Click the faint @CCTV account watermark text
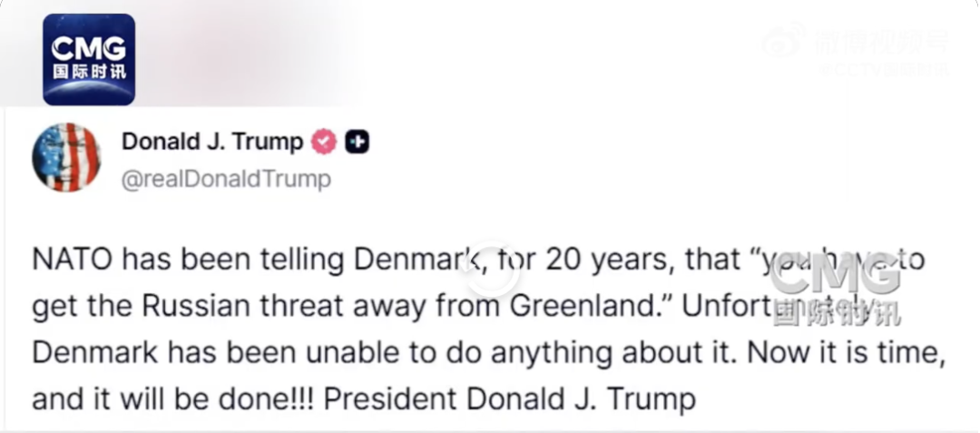The width and height of the screenshot is (980, 433). [884, 69]
